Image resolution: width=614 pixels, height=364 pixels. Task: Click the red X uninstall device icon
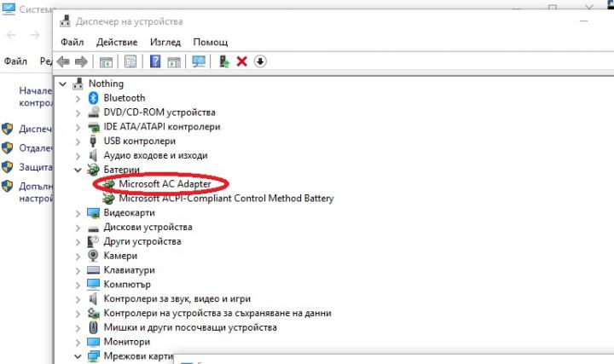point(242,61)
